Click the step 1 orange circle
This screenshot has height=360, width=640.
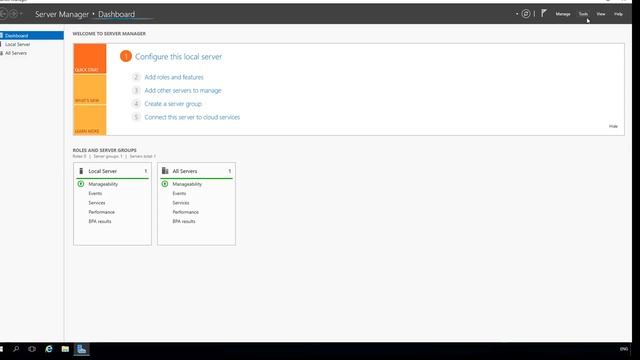click(126, 56)
